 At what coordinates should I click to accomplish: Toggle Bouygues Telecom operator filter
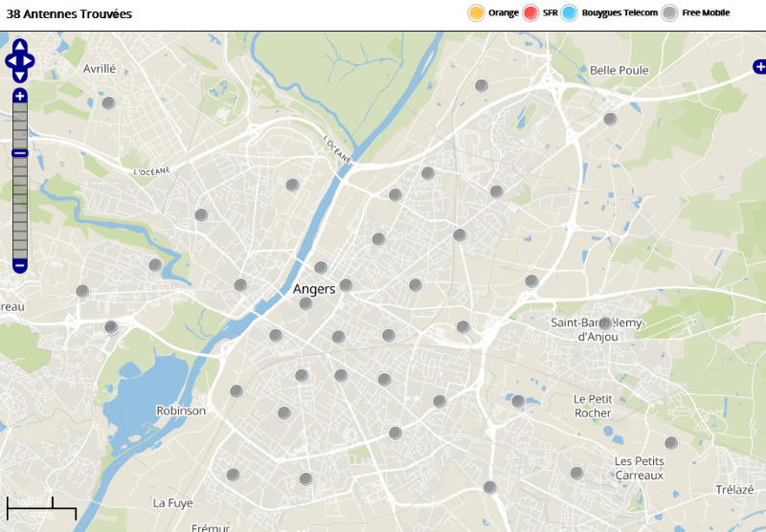click(570, 12)
